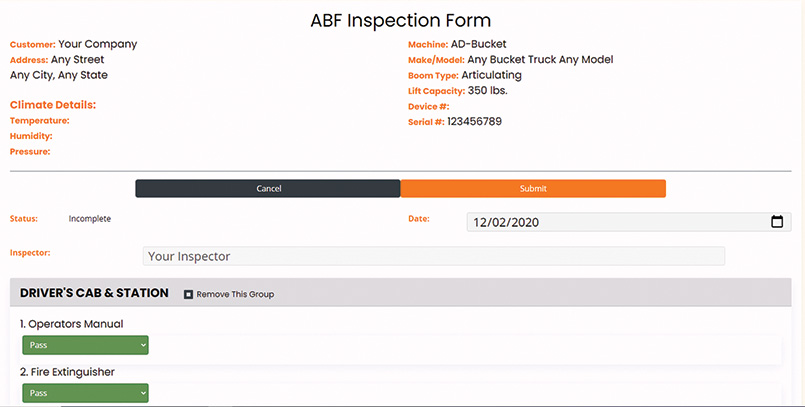Click the Lift Capacity value 350 lbs.
The height and width of the screenshot is (407, 805).
(x=488, y=91)
